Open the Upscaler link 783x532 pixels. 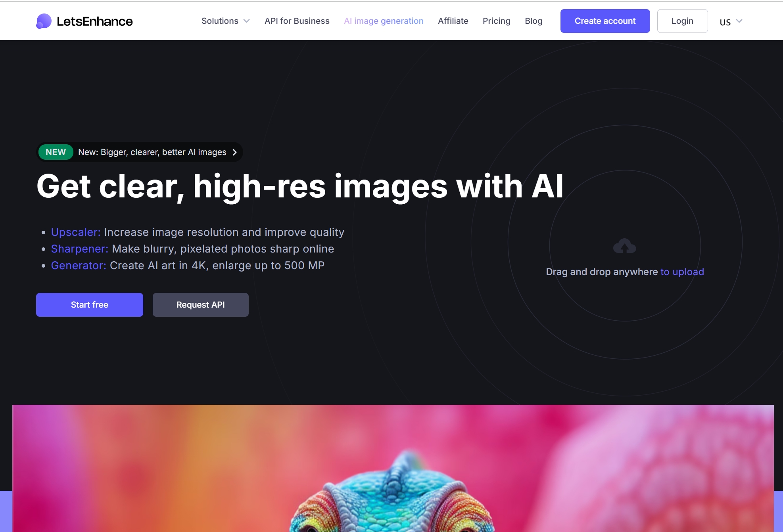click(x=76, y=232)
